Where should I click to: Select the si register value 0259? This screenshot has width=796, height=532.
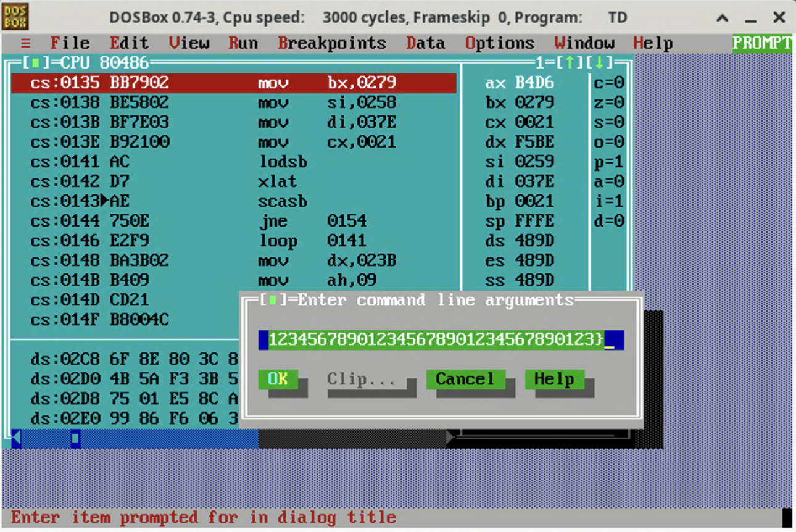tap(535, 162)
